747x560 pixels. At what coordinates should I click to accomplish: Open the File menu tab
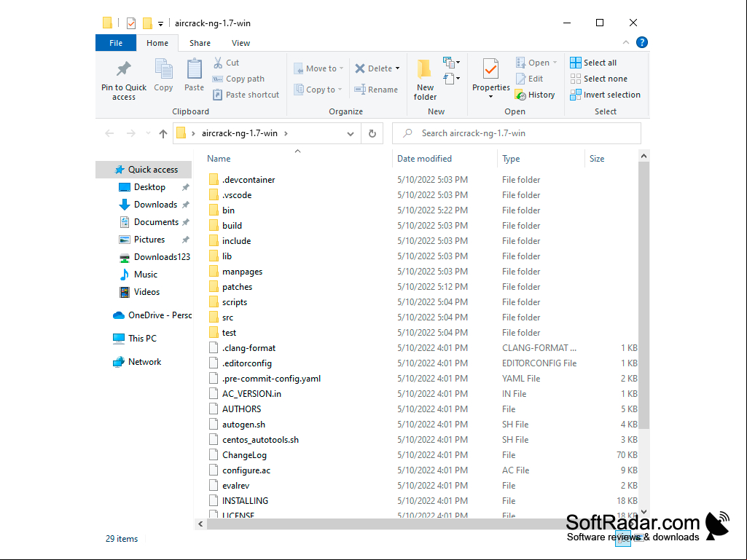pos(116,43)
